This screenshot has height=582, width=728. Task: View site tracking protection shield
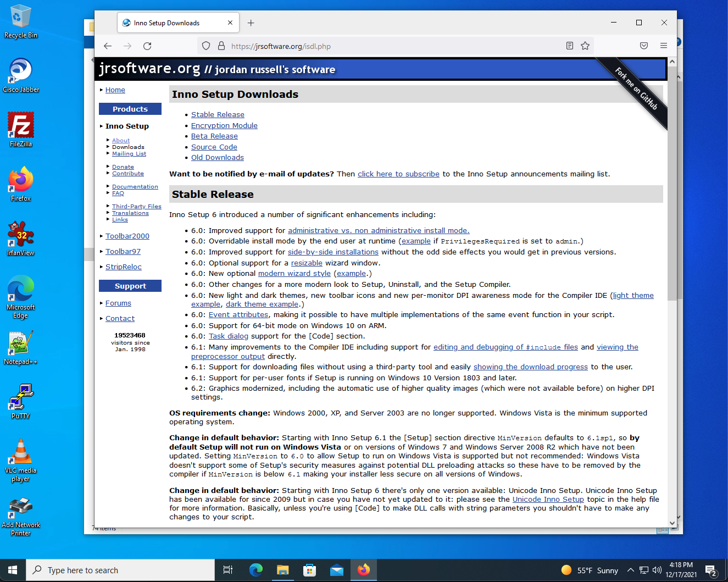206,46
